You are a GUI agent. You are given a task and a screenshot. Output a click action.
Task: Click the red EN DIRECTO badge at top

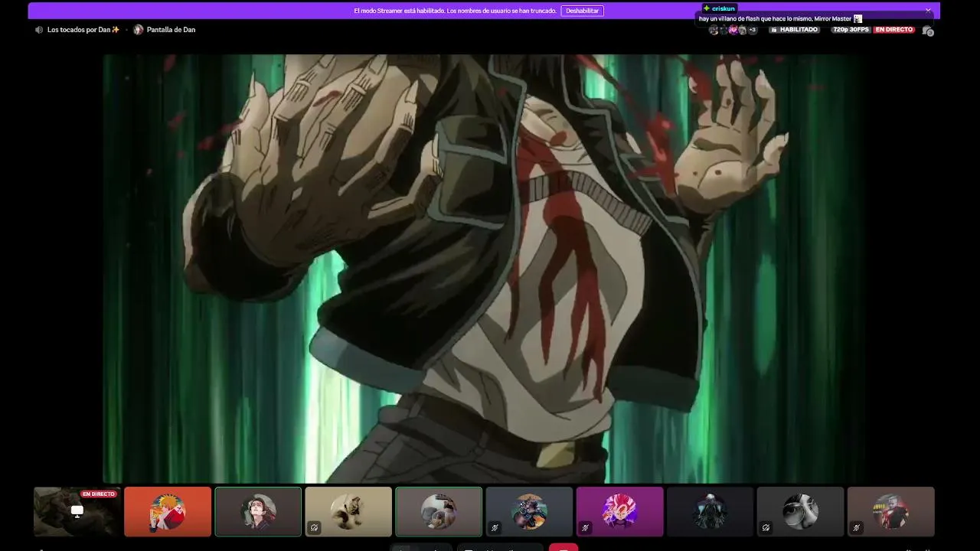point(893,30)
